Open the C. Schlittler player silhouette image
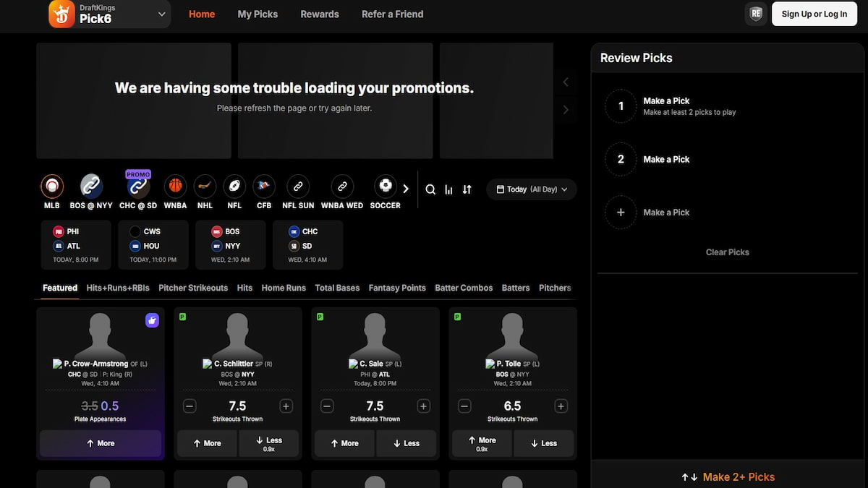This screenshot has height=488, width=868. pyautogui.click(x=237, y=335)
